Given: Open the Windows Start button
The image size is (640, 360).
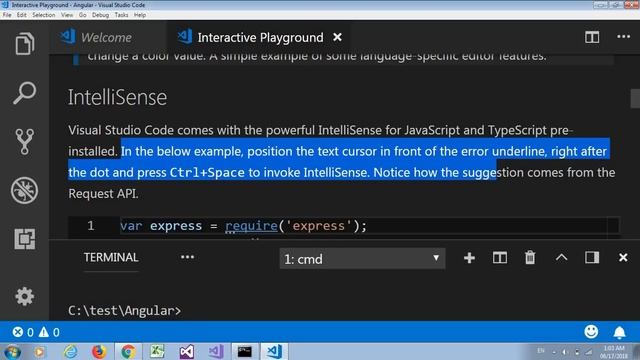Looking at the screenshot, I should tap(12, 351).
